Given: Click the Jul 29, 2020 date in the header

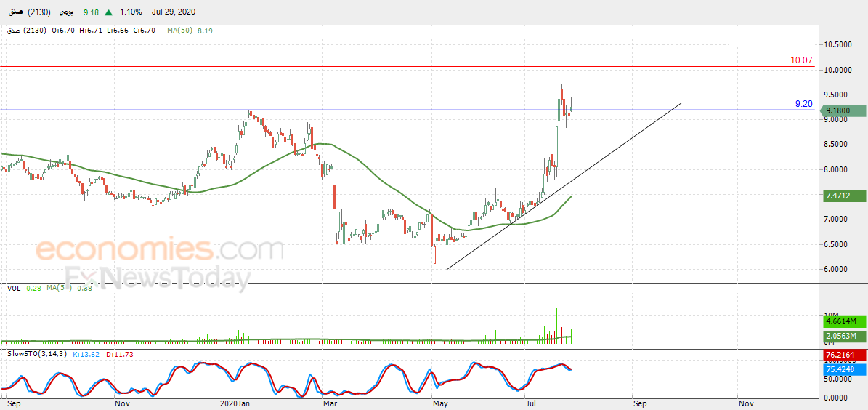Looking at the screenshot, I should pyautogui.click(x=172, y=12).
